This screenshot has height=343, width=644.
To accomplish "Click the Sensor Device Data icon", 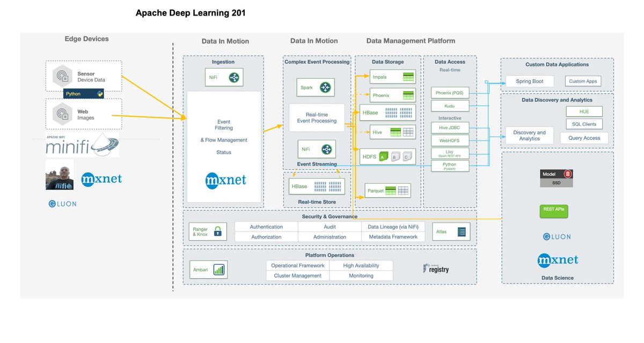I will pyautogui.click(x=62, y=76).
